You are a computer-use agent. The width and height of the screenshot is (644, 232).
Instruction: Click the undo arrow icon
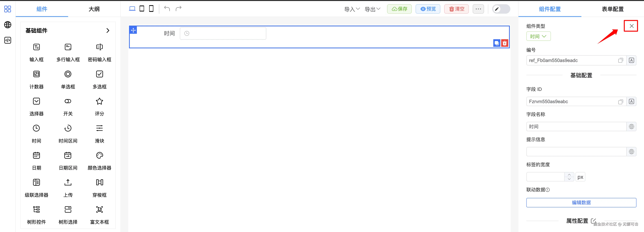tap(167, 9)
